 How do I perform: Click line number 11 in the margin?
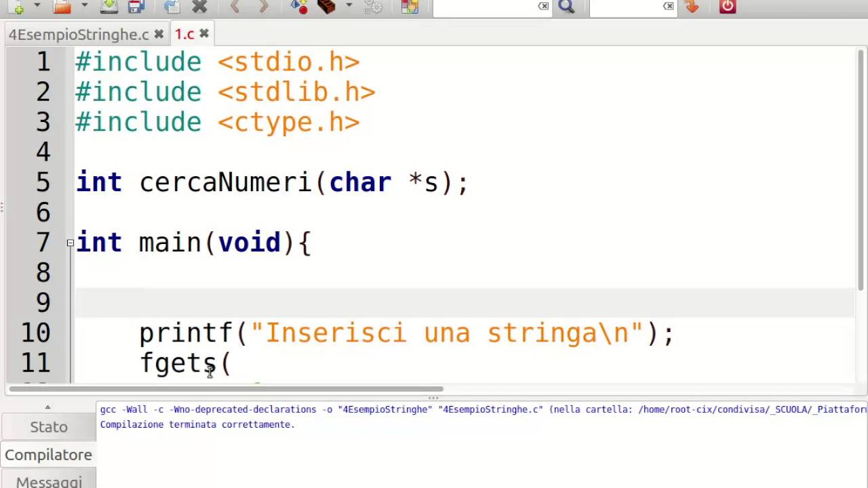pos(35,363)
